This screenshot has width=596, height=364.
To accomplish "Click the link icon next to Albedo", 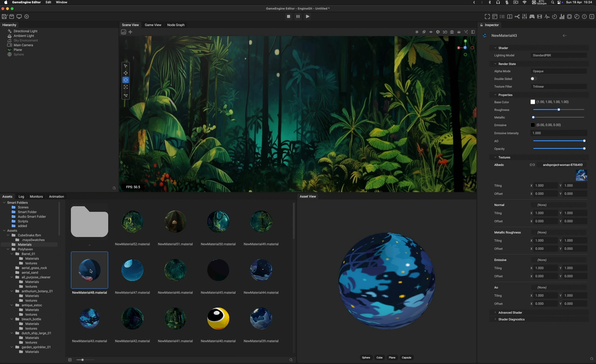I will coord(532,165).
